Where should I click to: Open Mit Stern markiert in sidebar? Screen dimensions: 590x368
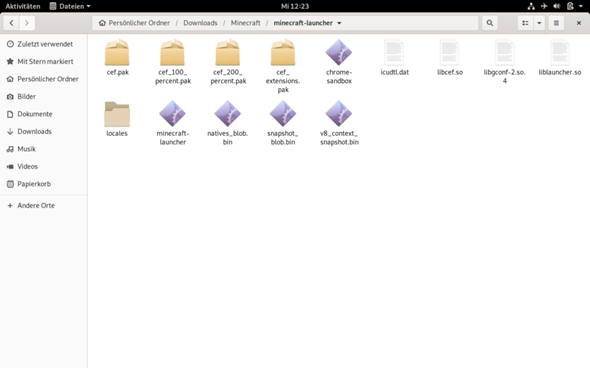[x=44, y=61]
